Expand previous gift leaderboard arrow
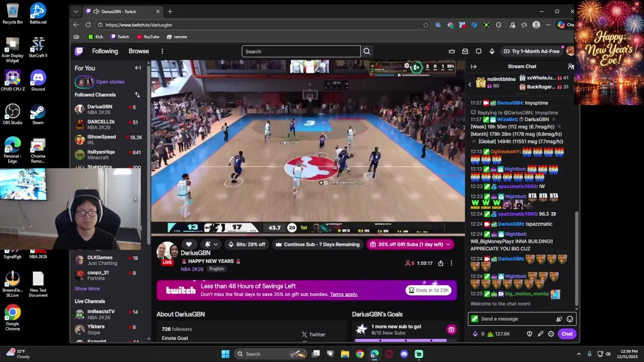 pos(470,84)
